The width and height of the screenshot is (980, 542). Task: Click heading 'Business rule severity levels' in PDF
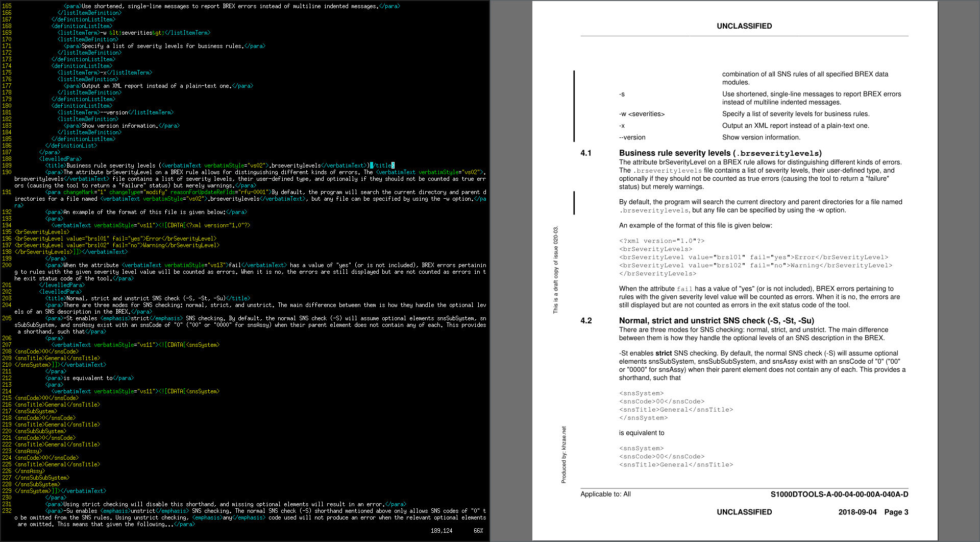coord(720,153)
